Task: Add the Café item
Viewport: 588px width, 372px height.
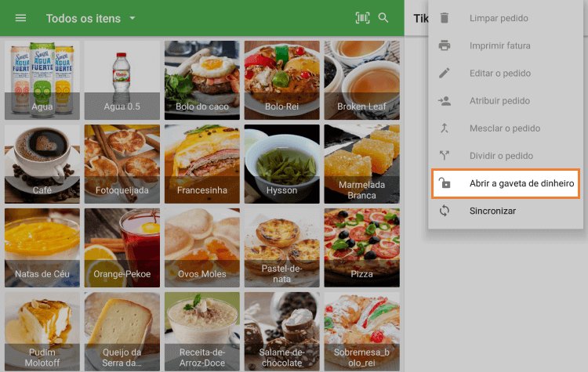Action: click(x=42, y=164)
